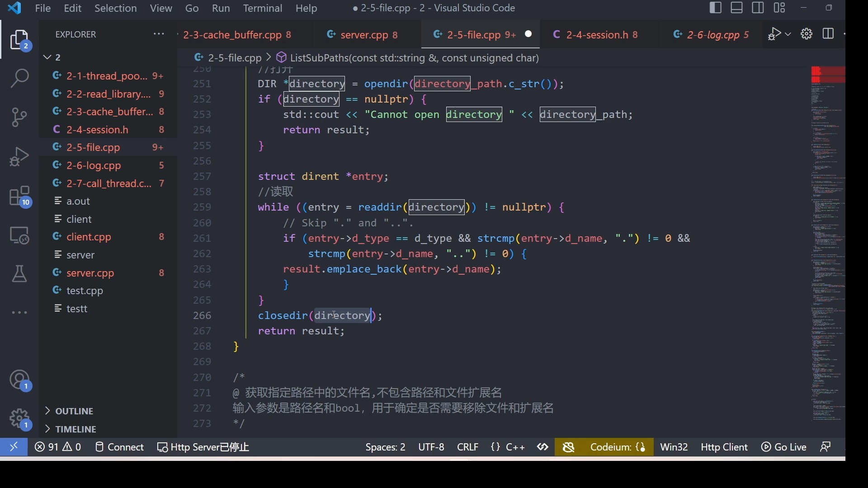Screen dimensions: 868x488
Task: Open the Remote Explorer view icon
Action: pos(20,235)
